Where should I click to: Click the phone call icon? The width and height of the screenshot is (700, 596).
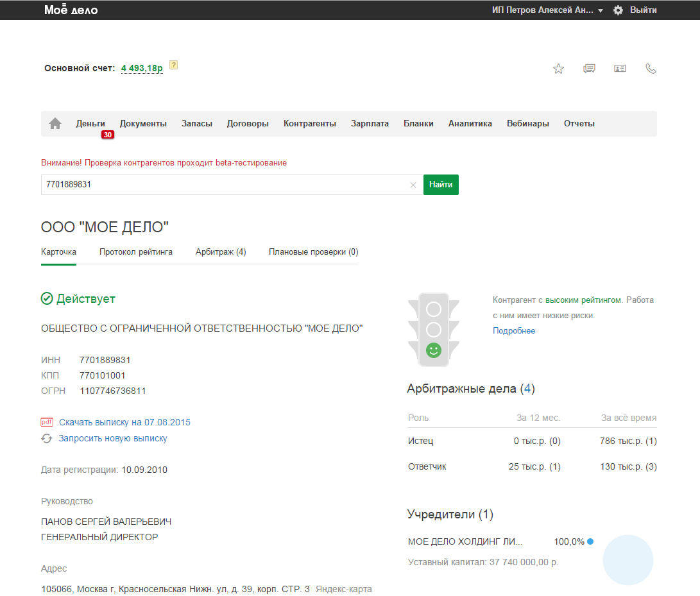point(651,68)
